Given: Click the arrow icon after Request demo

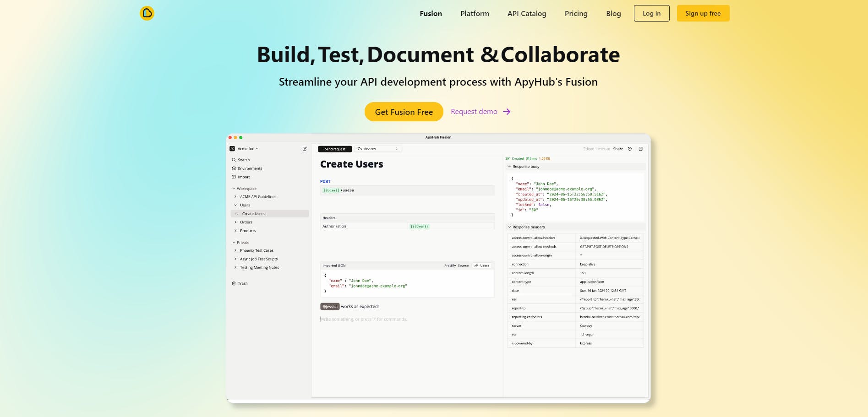Looking at the screenshot, I should click(x=507, y=112).
